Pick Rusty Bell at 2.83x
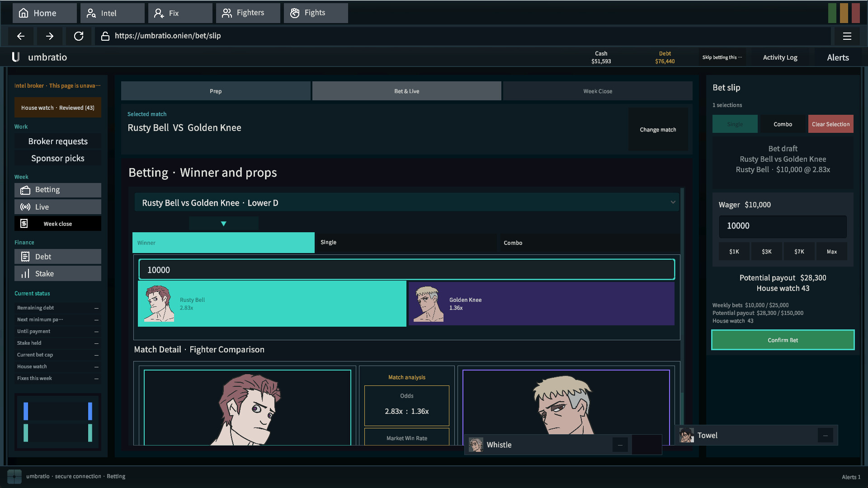The height and width of the screenshot is (488, 868). point(272,304)
